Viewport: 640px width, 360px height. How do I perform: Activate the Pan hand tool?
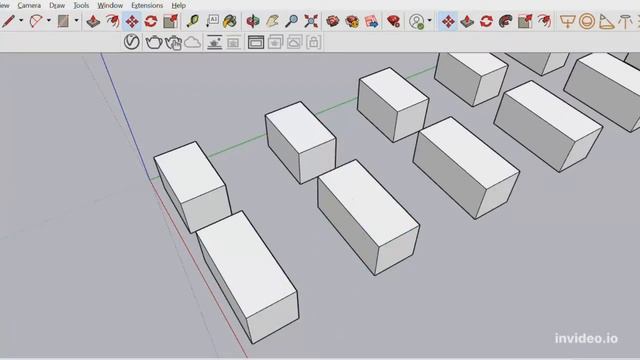point(272,21)
